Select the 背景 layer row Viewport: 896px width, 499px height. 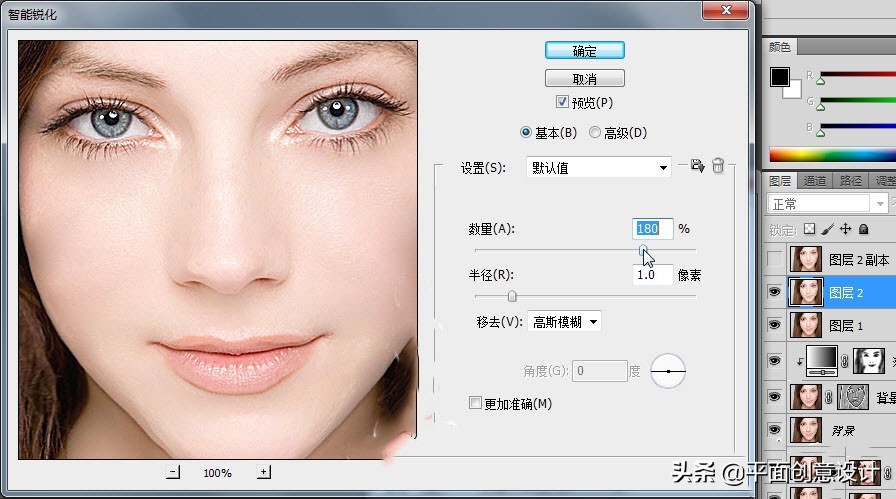click(x=830, y=430)
